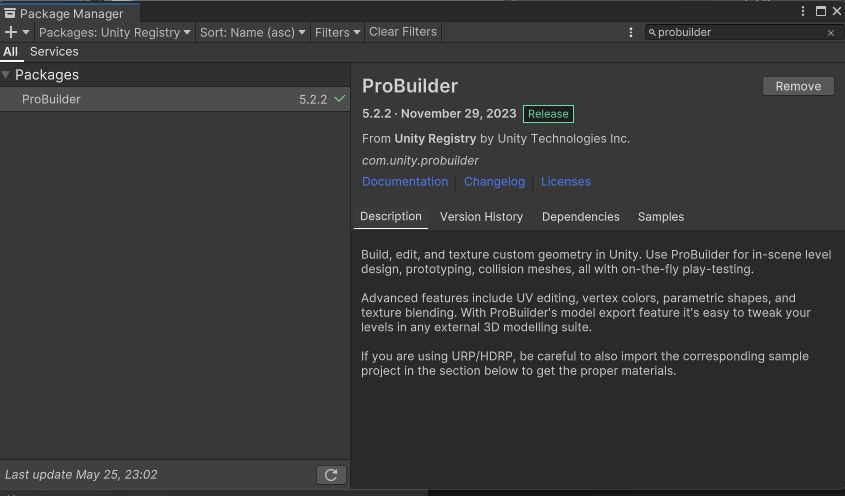
Task: Click the Package Manager tab icon
Action: pos(10,13)
